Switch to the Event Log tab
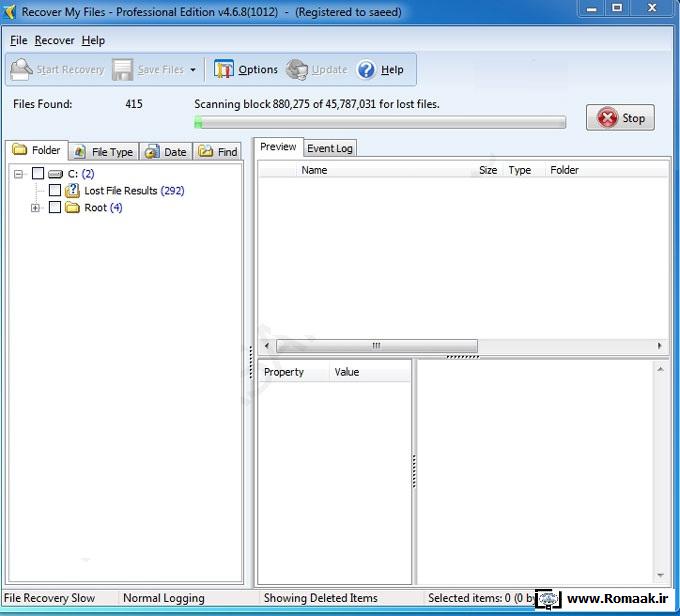 [x=330, y=148]
